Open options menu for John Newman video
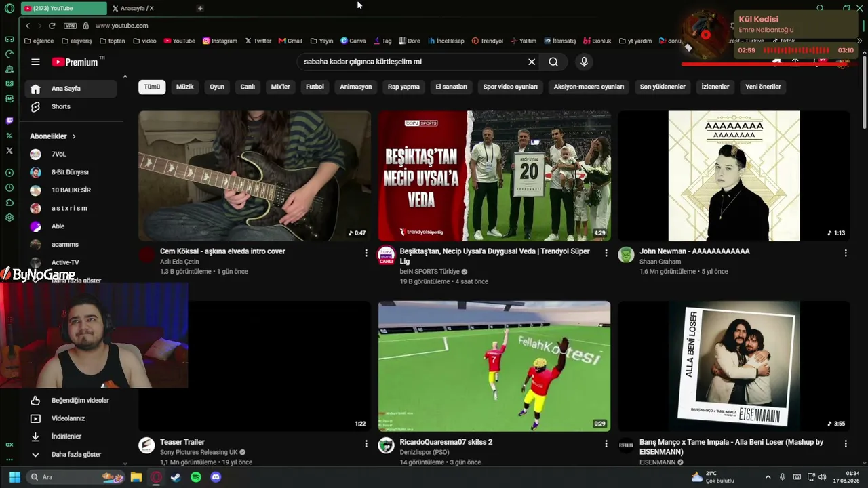 tap(846, 253)
